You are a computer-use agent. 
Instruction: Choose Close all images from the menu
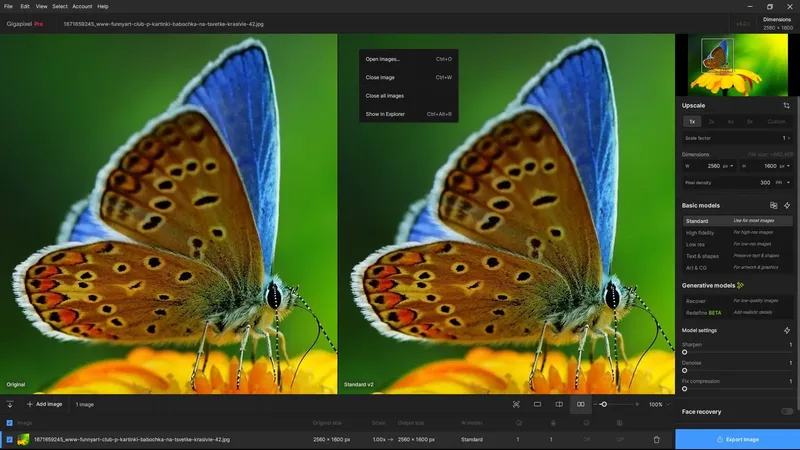(385, 96)
